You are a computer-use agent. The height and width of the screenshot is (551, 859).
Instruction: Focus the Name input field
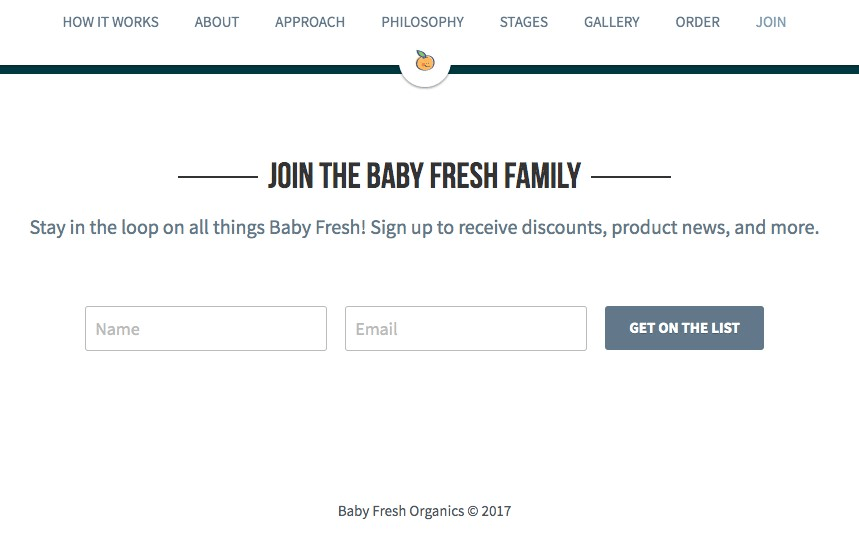pyautogui.click(x=206, y=329)
